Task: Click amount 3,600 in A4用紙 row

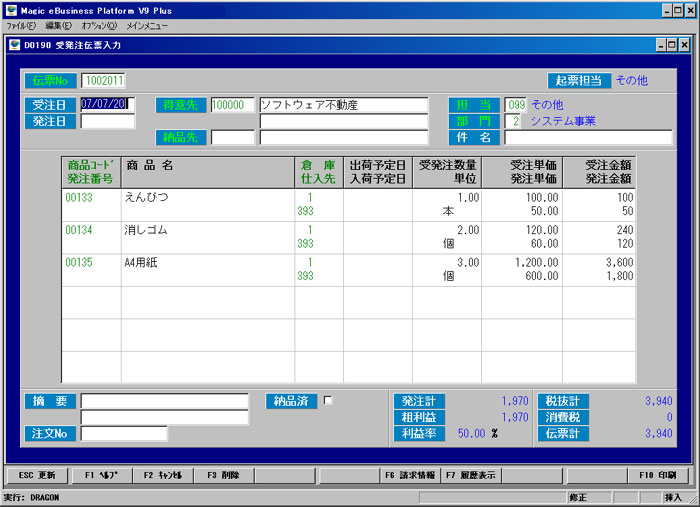Action: point(620,262)
